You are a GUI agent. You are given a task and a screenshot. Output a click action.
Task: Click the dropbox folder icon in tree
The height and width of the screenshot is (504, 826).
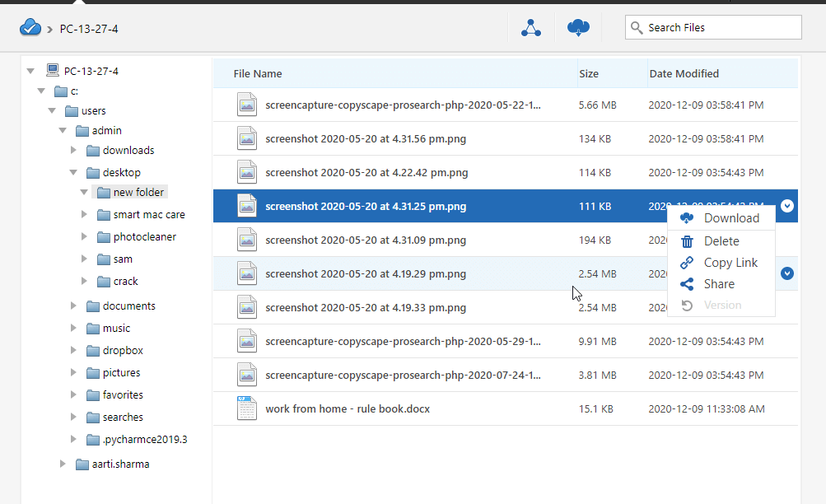click(93, 351)
